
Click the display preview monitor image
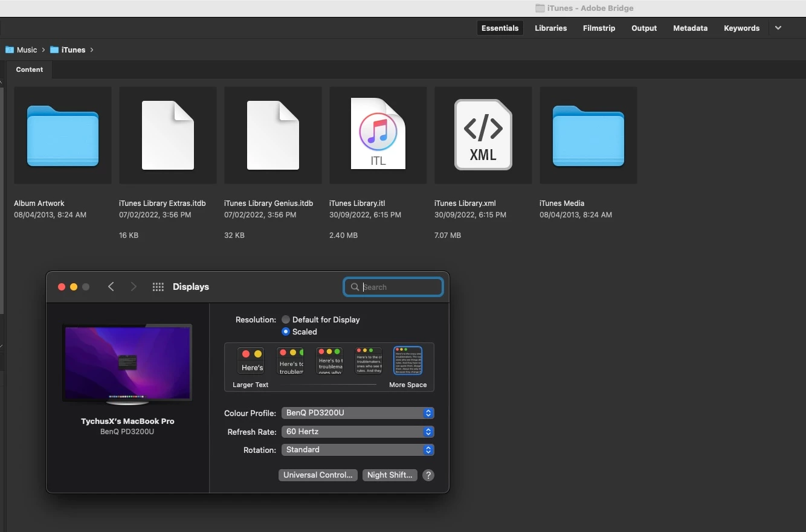coord(127,364)
